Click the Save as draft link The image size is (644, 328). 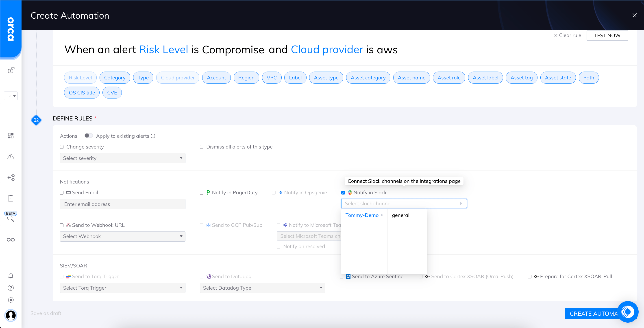46,313
